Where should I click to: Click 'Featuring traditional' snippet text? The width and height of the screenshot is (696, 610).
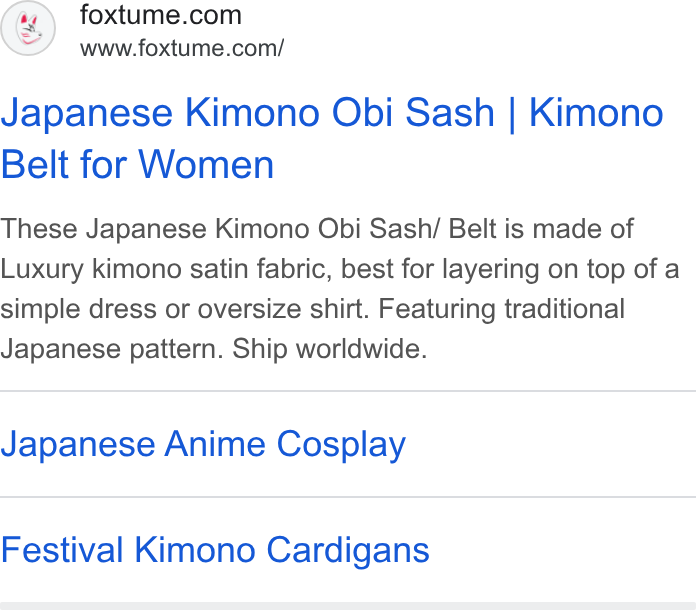click(502, 309)
